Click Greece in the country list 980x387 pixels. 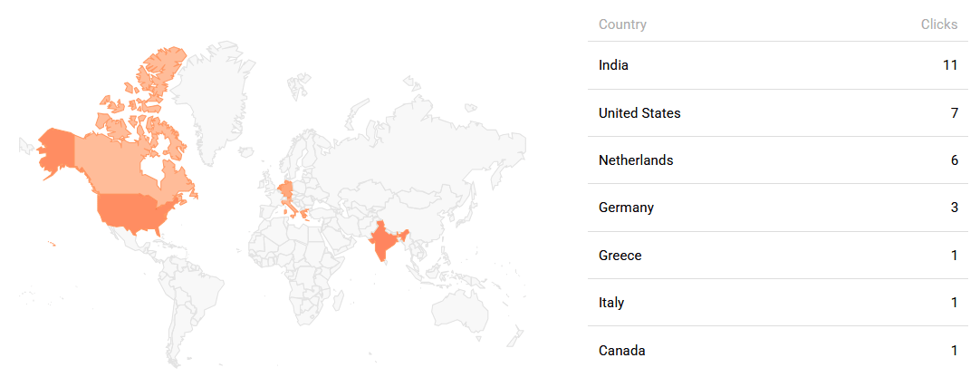(x=620, y=256)
